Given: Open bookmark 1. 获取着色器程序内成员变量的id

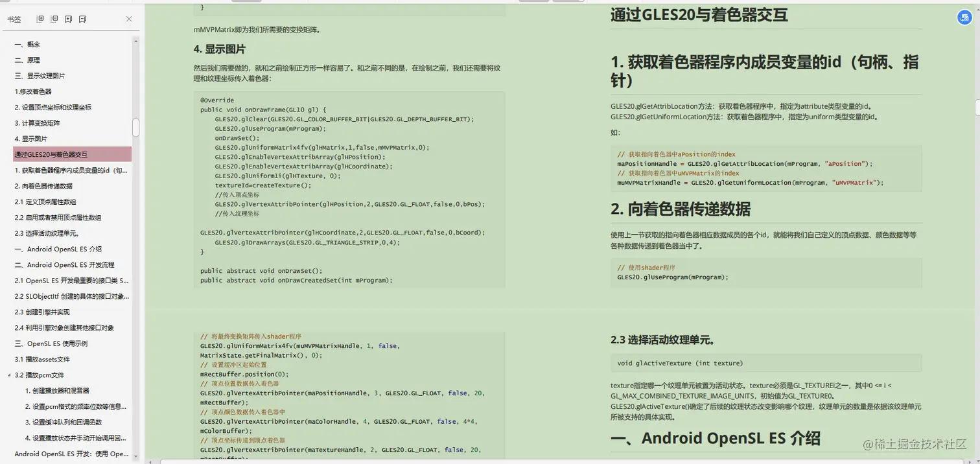Looking at the screenshot, I should coord(71,170).
